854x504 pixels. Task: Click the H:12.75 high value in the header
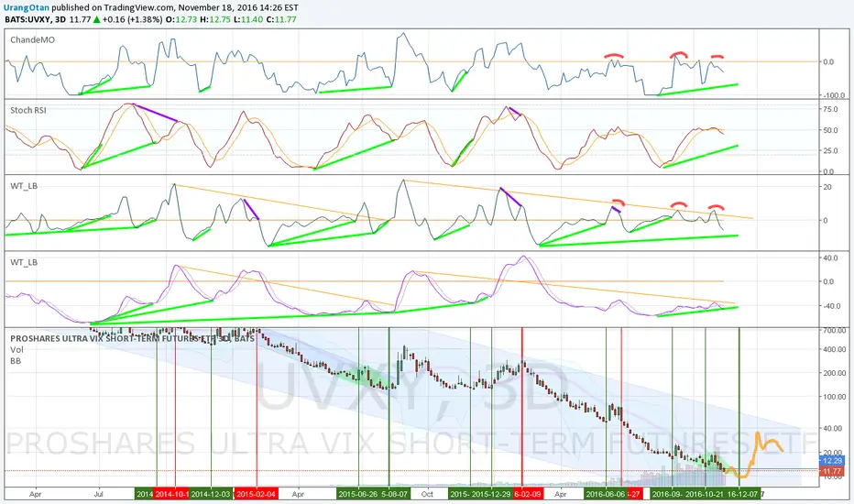(x=215, y=19)
